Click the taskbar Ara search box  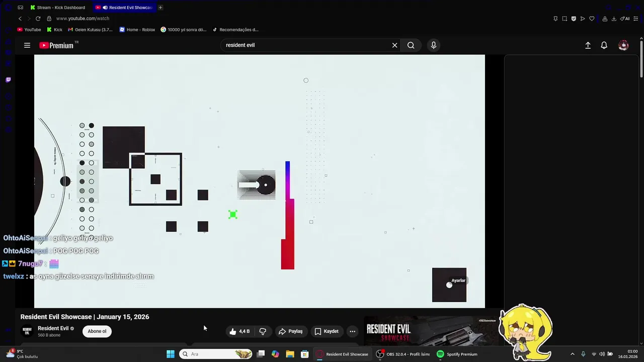(x=216, y=354)
